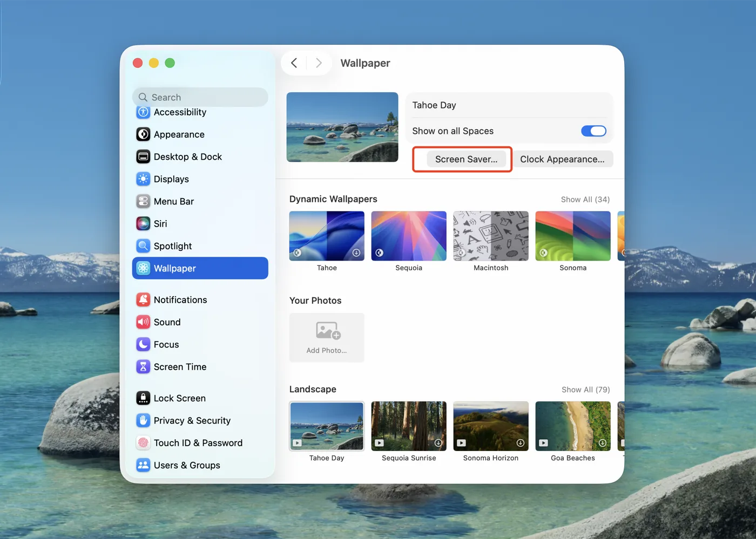Click the Spotlight magnifier icon
756x539 pixels.
coord(143,246)
